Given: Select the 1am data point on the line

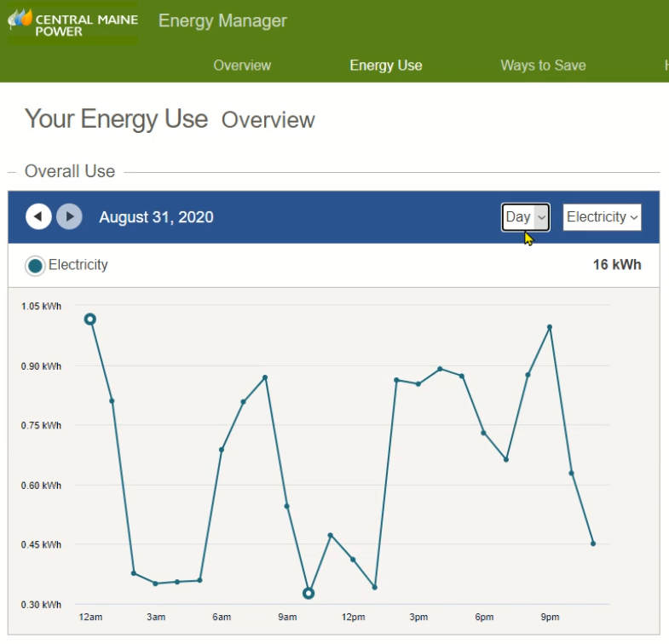Looking at the screenshot, I should [x=112, y=400].
